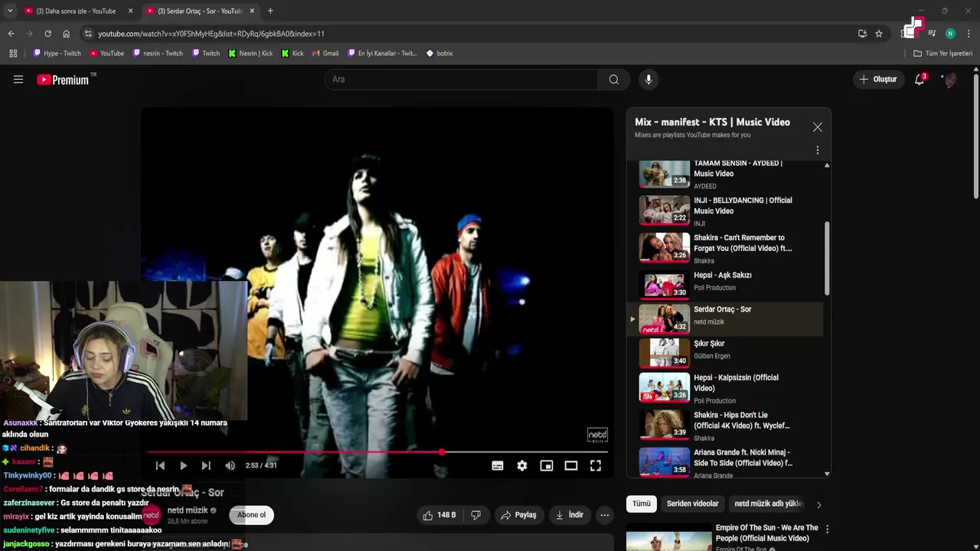
Task: Open the Hype - Twitch bookmark
Action: (x=57, y=54)
